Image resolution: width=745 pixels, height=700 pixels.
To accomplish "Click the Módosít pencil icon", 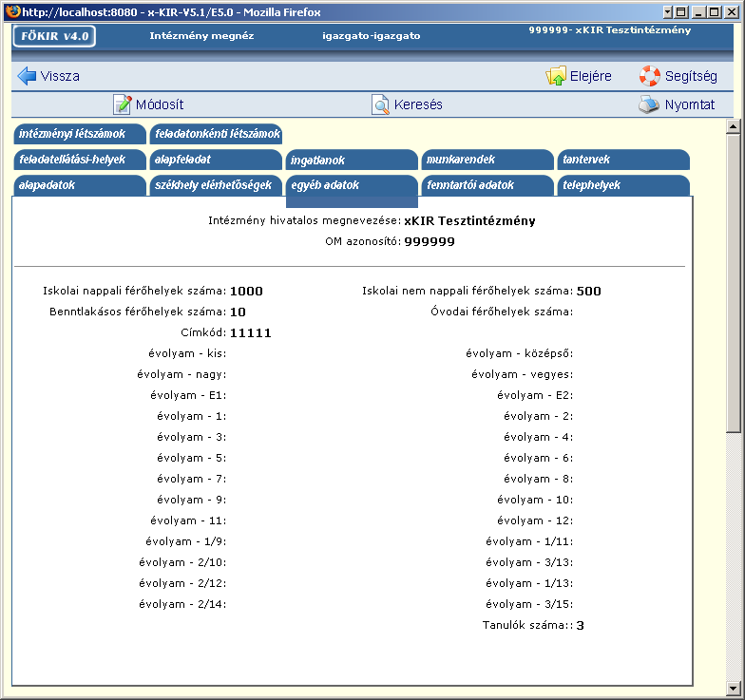I will (122, 104).
